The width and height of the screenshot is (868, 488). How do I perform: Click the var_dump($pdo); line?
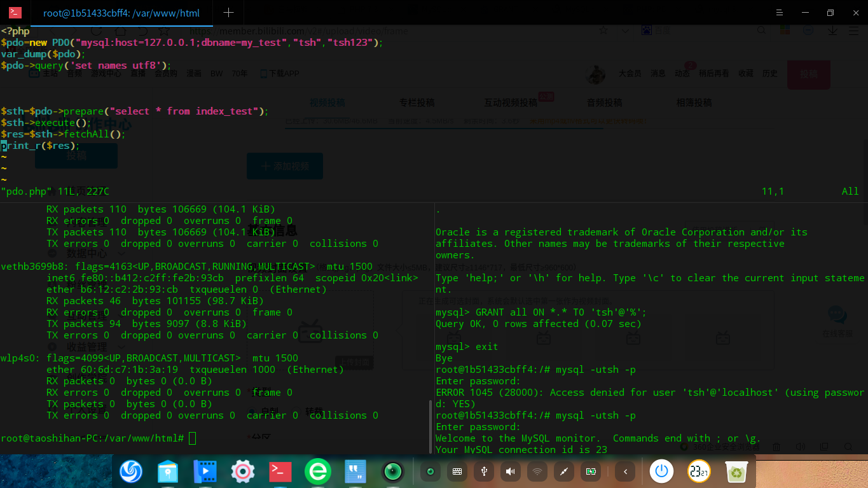pyautogui.click(x=43, y=54)
